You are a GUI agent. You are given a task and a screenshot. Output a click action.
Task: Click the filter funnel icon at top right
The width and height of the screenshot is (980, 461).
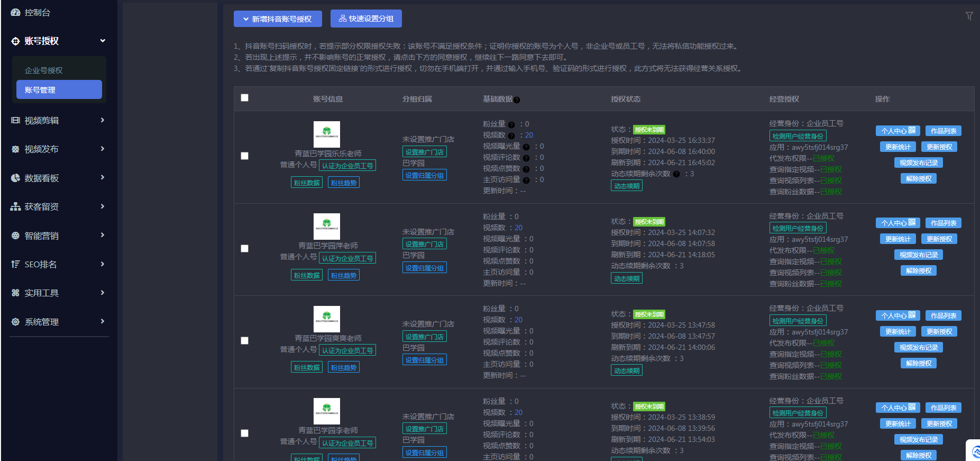tap(969, 16)
